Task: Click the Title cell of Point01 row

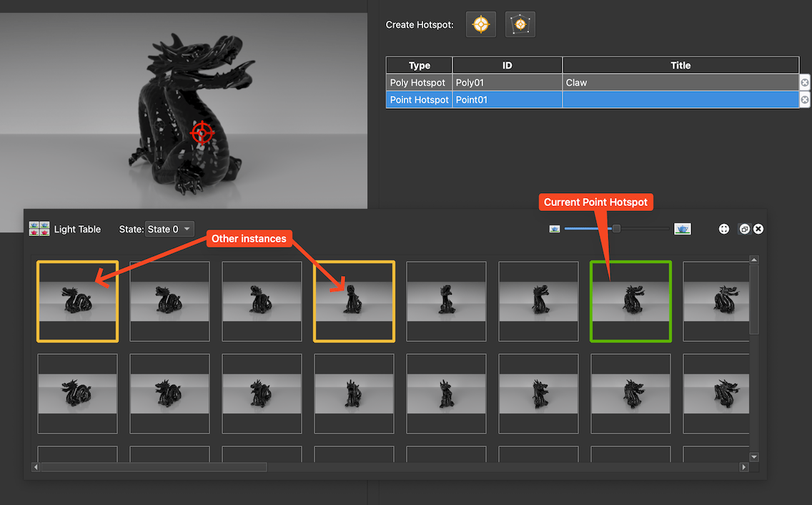Action: pyautogui.click(x=680, y=100)
